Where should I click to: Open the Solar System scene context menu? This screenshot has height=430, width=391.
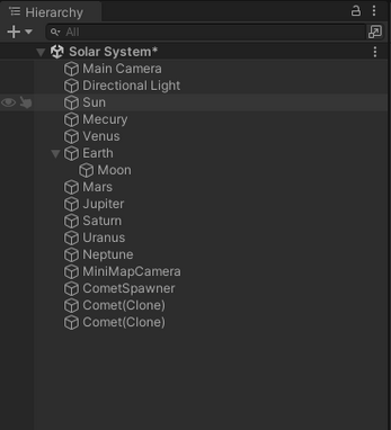click(x=375, y=52)
